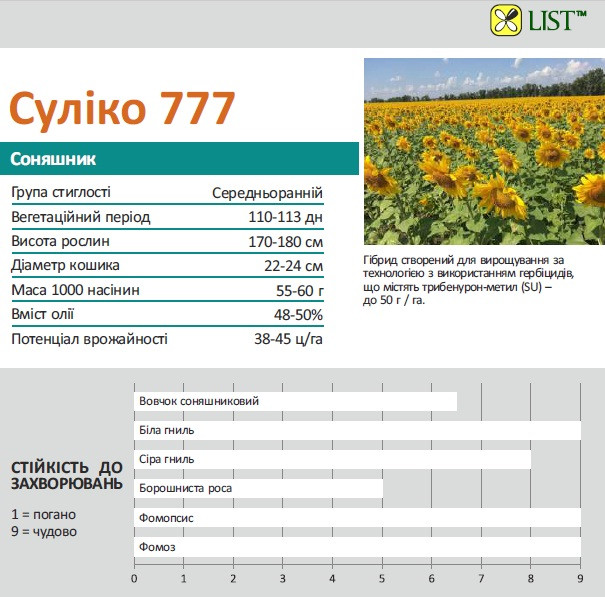605x597 pixels.
Task: Click the Біла гниль chart bar
Action: pos(357,430)
